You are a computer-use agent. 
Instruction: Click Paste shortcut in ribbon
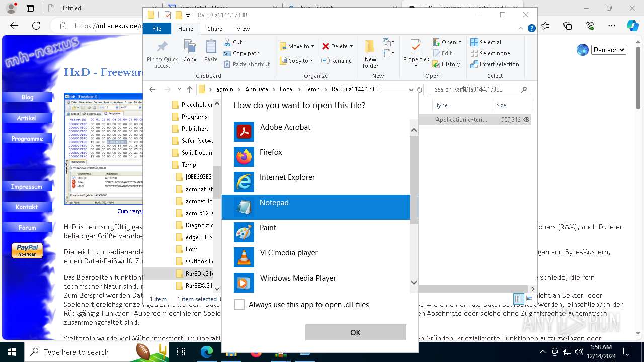pos(247,64)
